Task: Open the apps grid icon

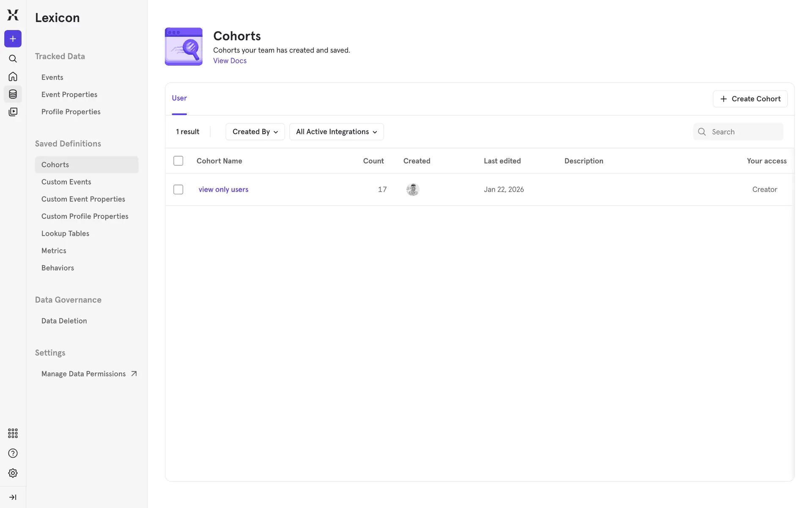Action: (x=13, y=433)
